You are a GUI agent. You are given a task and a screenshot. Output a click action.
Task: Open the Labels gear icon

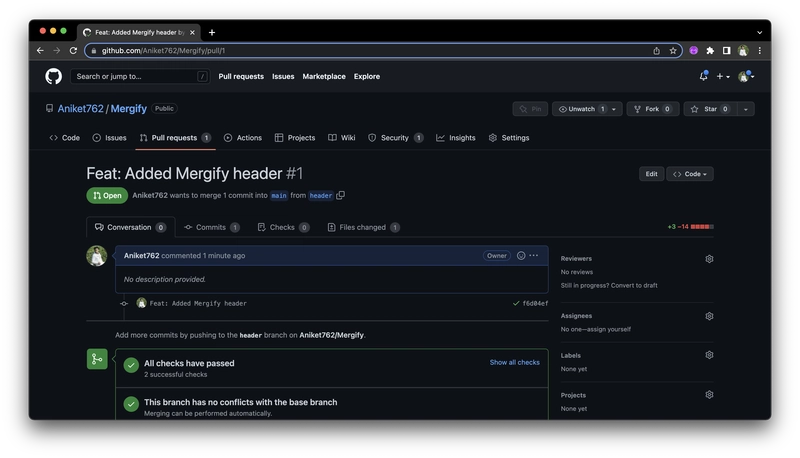709,355
